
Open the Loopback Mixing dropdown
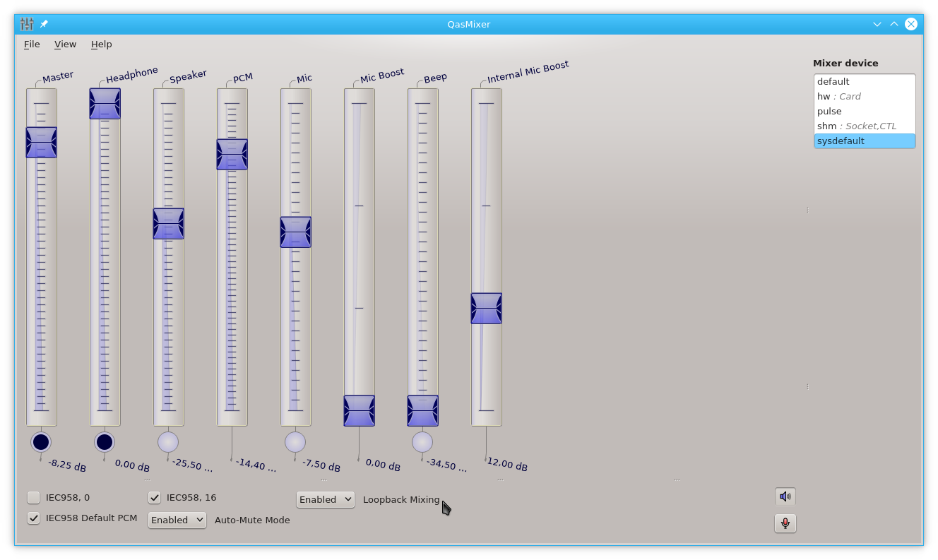coord(325,499)
